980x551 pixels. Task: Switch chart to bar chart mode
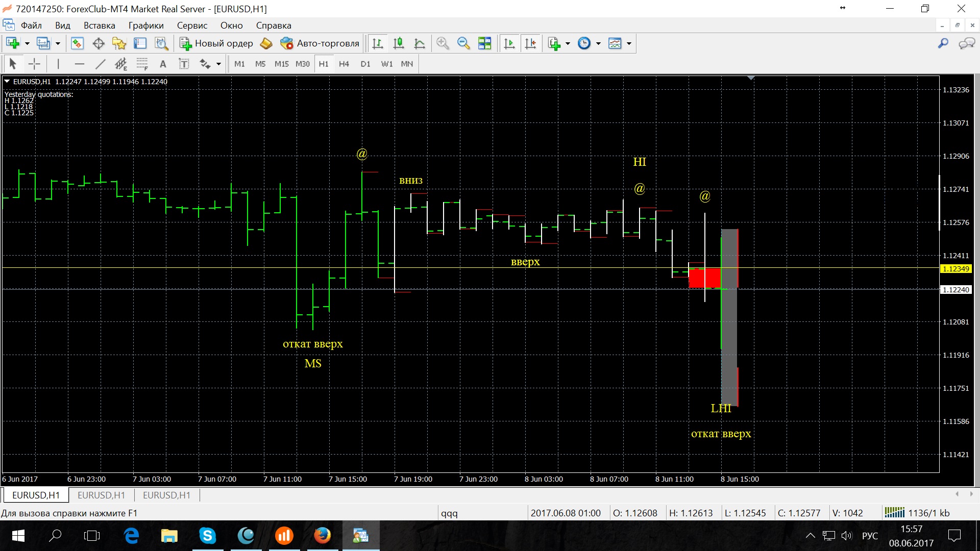378,43
